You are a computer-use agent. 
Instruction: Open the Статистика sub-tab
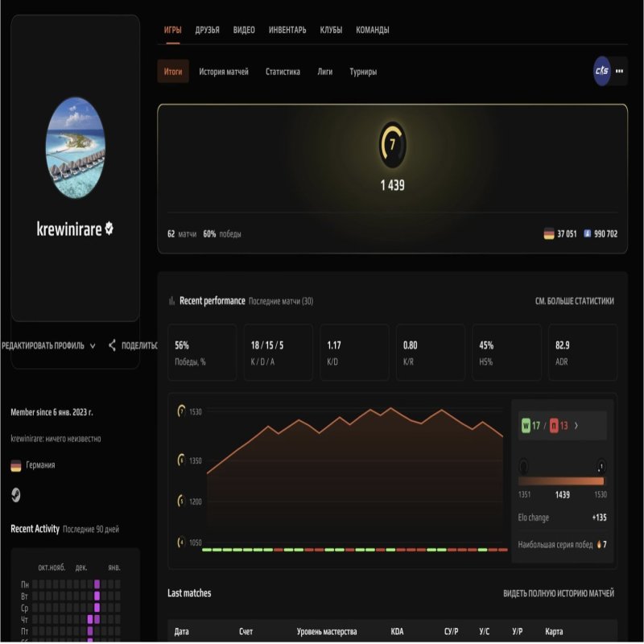point(282,71)
